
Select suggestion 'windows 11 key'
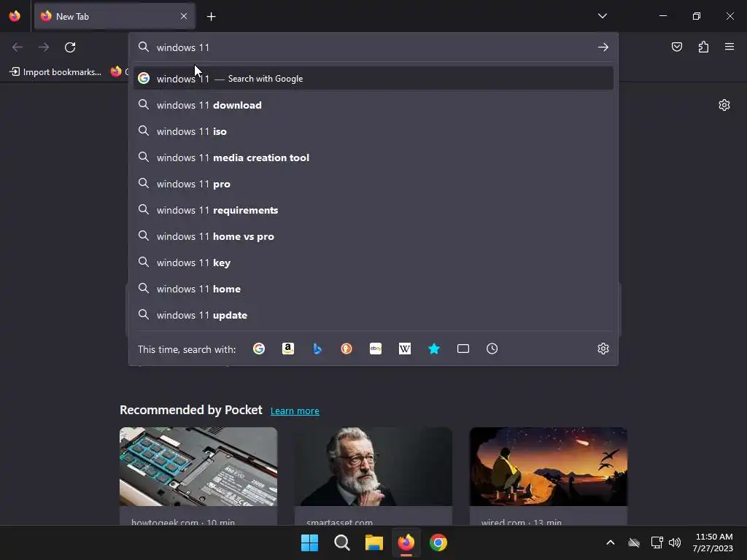[x=373, y=262]
